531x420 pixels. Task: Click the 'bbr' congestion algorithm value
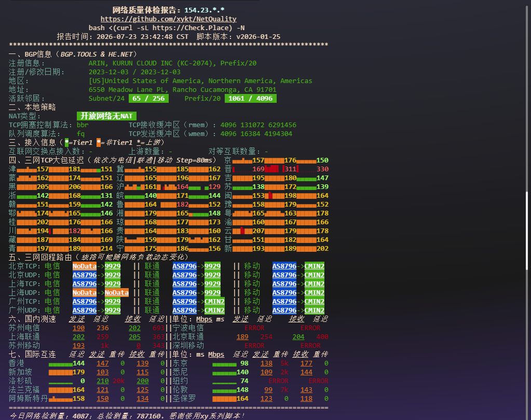point(83,125)
